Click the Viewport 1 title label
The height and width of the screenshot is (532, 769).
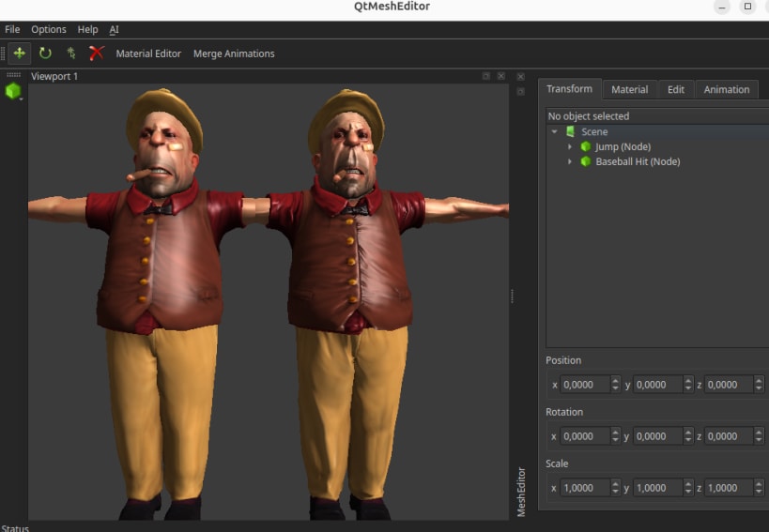[x=54, y=76]
